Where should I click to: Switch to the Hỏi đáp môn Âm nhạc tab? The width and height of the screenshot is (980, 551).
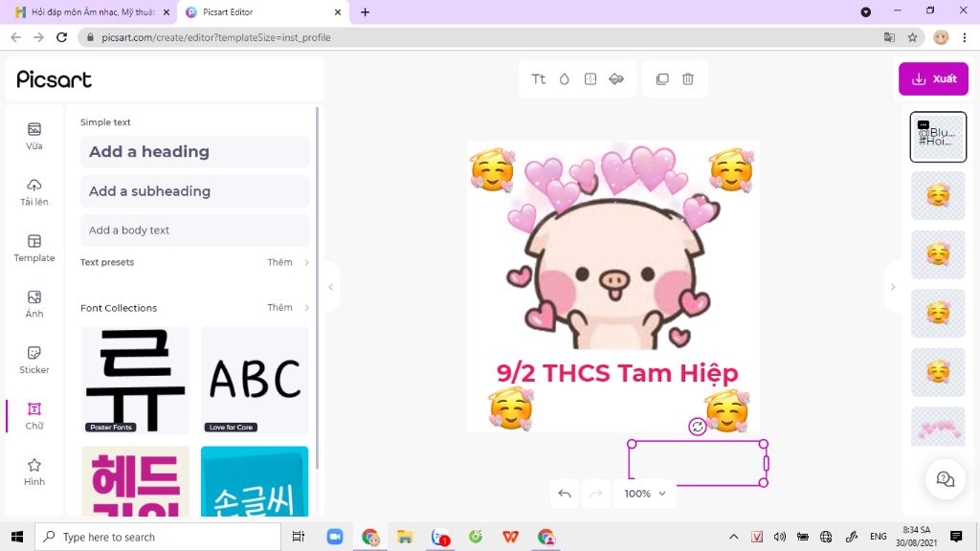[x=93, y=11]
